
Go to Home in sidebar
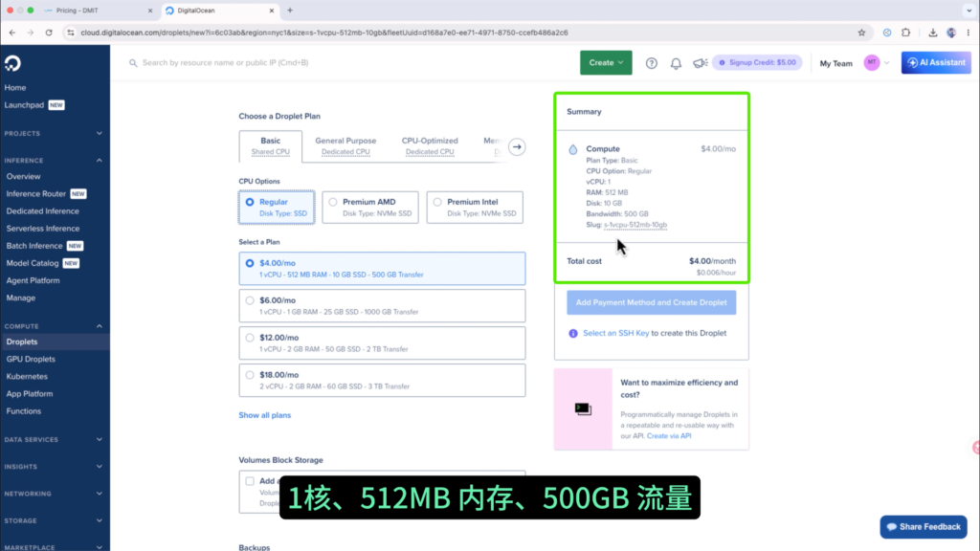pyautogui.click(x=15, y=88)
